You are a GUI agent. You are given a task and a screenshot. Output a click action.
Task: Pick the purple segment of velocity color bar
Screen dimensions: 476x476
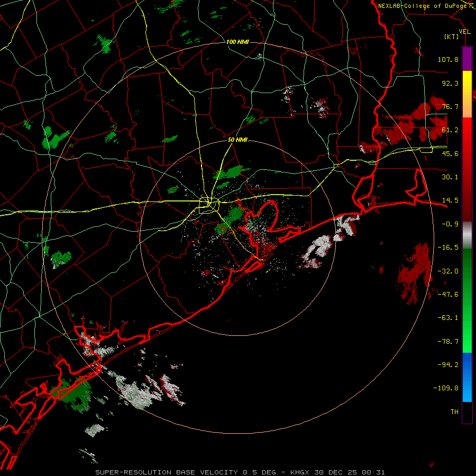click(467, 59)
